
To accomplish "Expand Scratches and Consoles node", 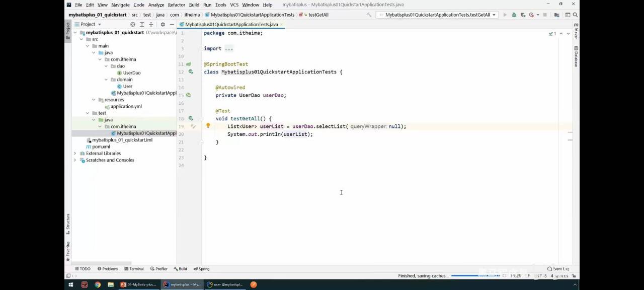I will (75, 160).
